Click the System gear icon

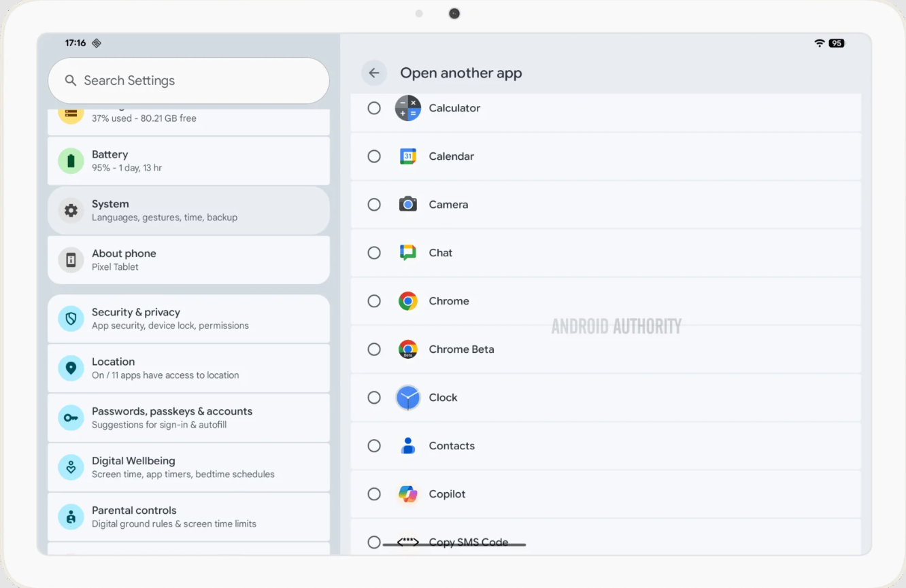(71, 211)
